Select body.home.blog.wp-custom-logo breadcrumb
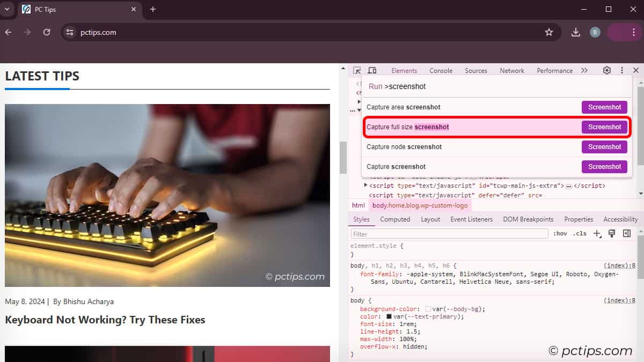The image size is (644, 362). pos(420,205)
